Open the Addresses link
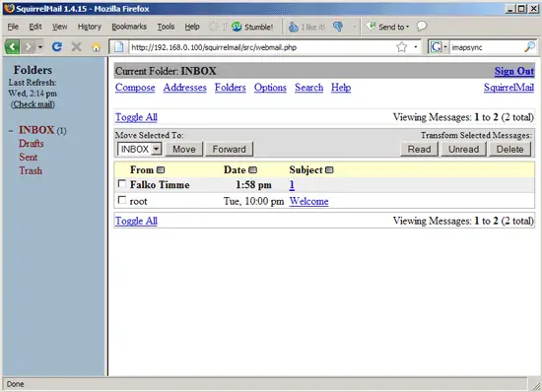 point(185,88)
